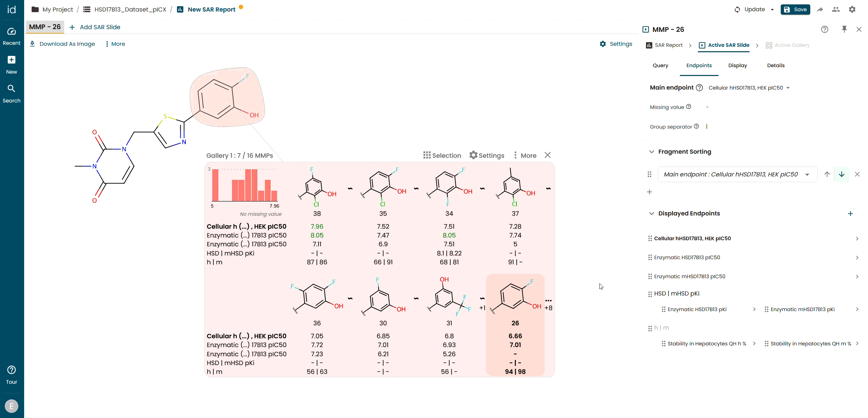
Task: Add a displayed endpoint plus icon
Action: 850,214
